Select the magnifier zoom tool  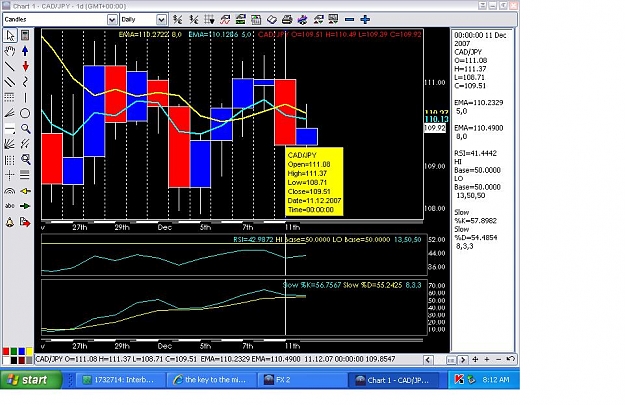pyautogui.click(x=25, y=129)
